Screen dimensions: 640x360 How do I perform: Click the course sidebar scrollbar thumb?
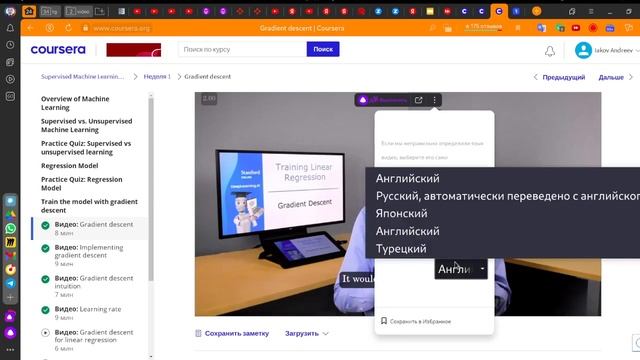coord(151,190)
